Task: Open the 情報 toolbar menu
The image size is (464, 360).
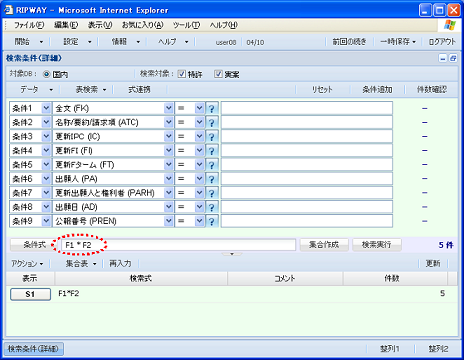Action: point(126,42)
